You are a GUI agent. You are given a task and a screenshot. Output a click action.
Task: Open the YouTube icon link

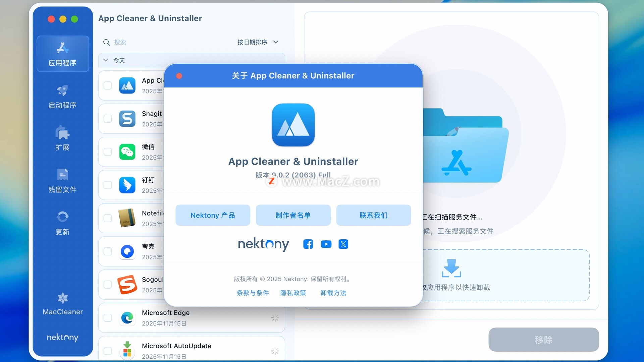pyautogui.click(x=326, y=244)
